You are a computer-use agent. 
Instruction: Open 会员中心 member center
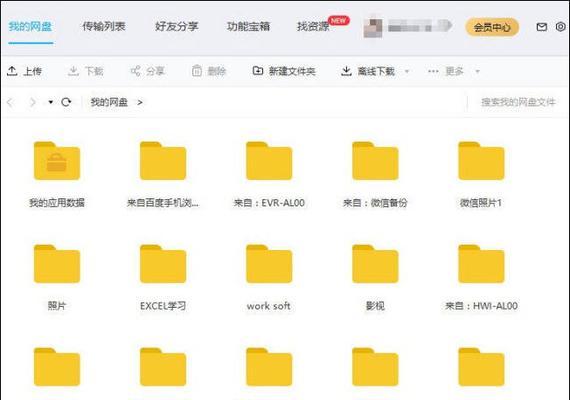click(x=492, y=27)
